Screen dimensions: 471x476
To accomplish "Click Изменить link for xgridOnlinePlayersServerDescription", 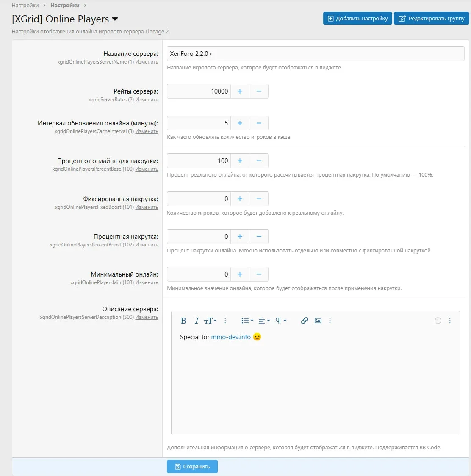I will point(147,317).
